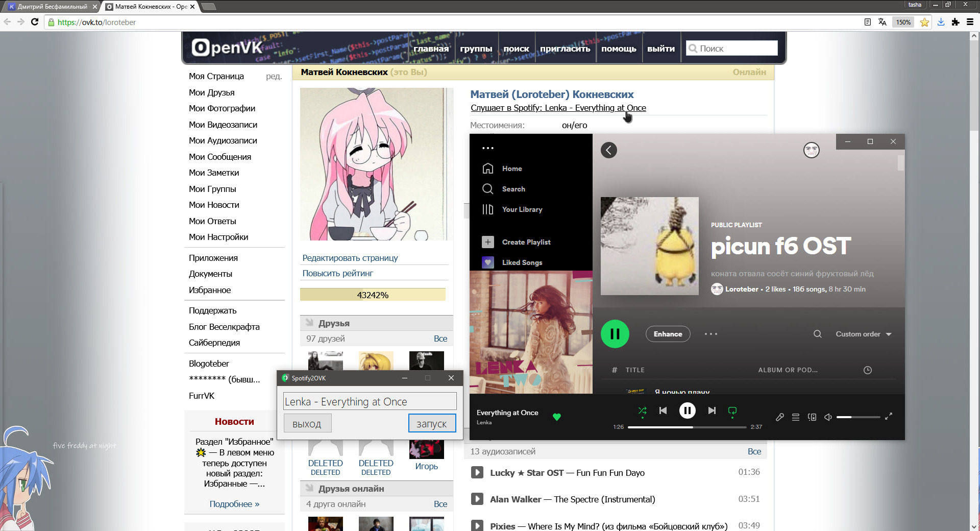Click the 150% zoom indicator
The height and width of the screenshot is (531, 980).
pos(903,22)
